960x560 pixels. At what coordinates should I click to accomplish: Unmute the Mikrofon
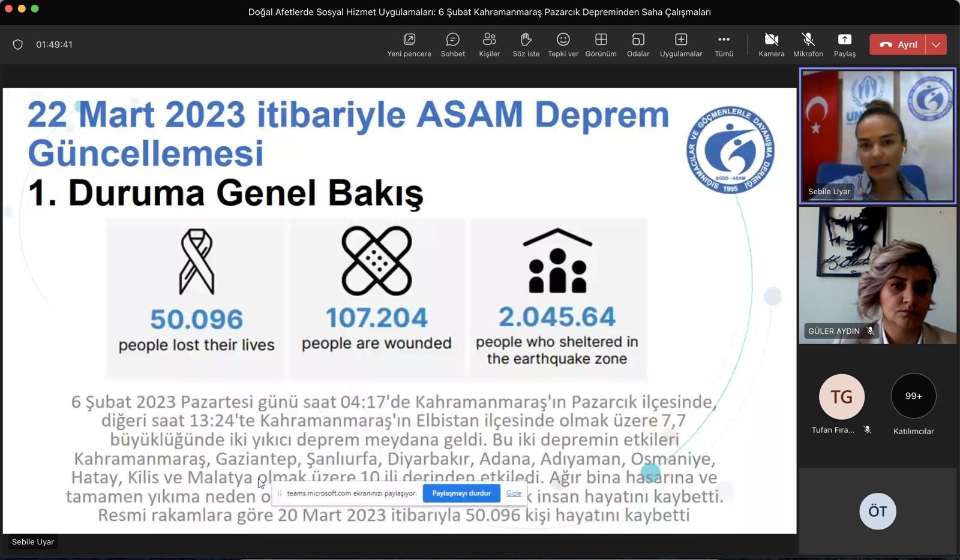coord(808,45)
